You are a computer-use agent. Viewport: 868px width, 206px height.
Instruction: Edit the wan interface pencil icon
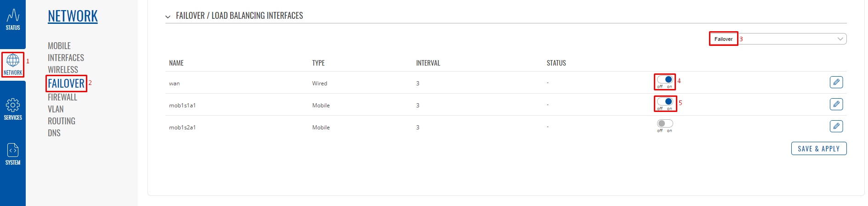click(836, 82)
